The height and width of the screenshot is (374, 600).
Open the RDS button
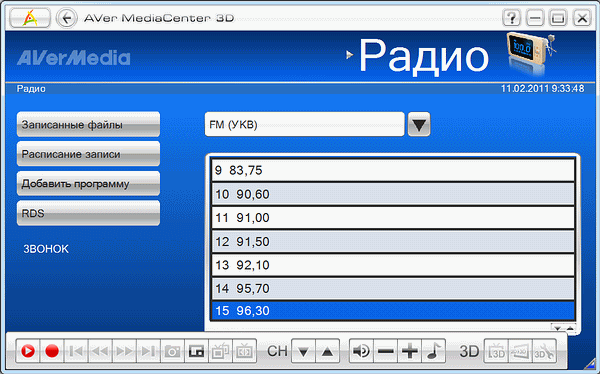[x=88, y=213]
